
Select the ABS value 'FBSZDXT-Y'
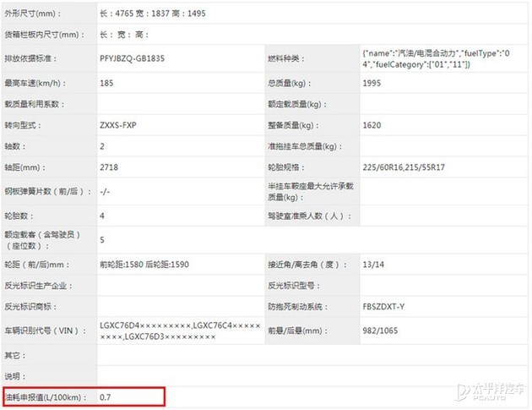click(x=383, y=307)
